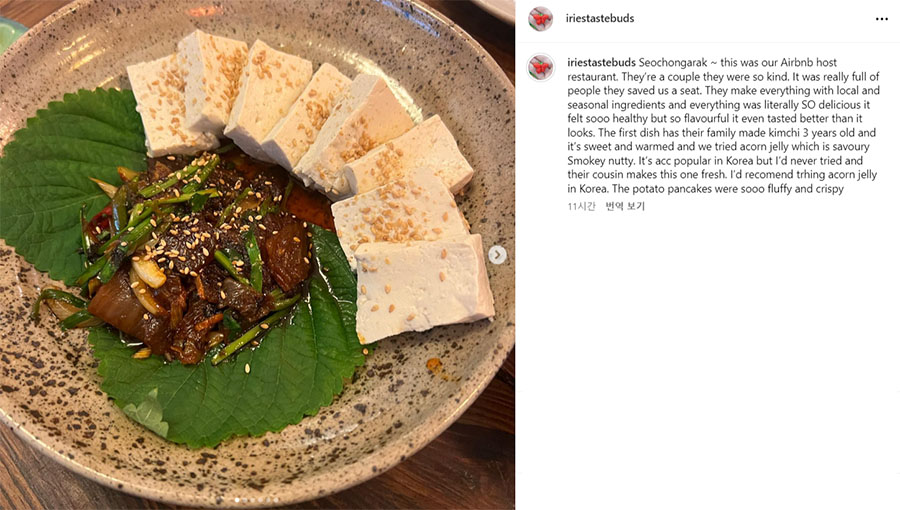Click the caption line mentioning acorn jelly

click(718, 147)
